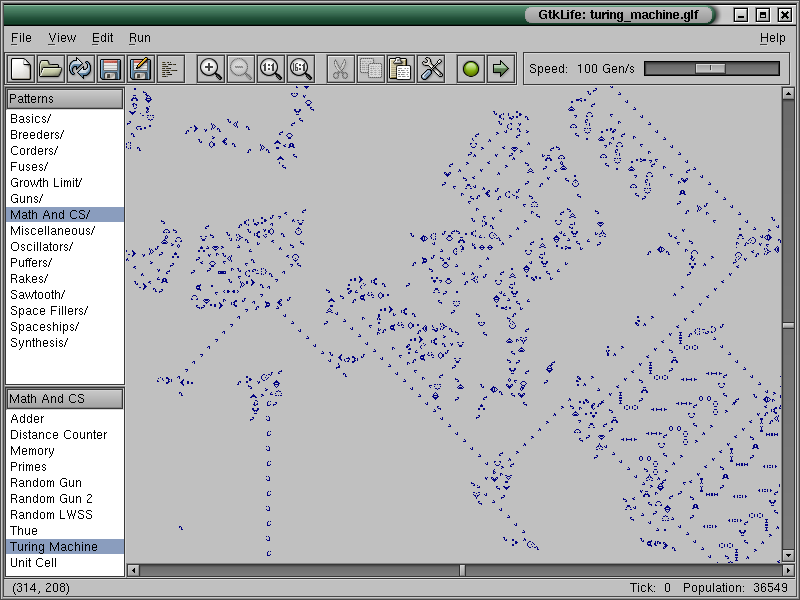Click the Reload pattern icon
Image resolution: width=800 pixels, height=600 pixels.
click(x=80, y=69)
